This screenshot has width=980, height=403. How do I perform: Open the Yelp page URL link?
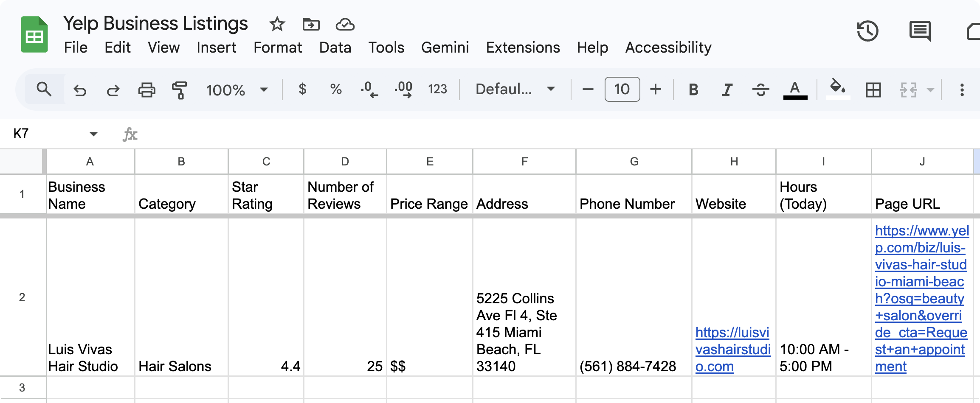point(921,299)
